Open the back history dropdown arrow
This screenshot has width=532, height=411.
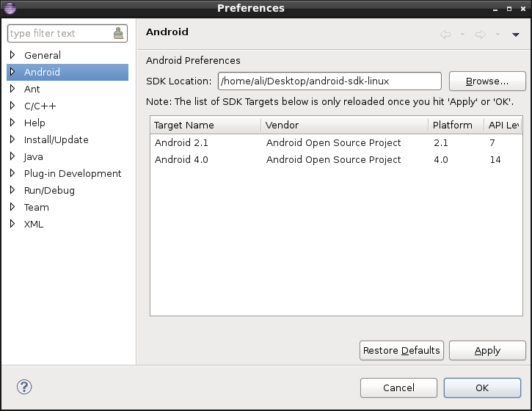coord(462,34)
